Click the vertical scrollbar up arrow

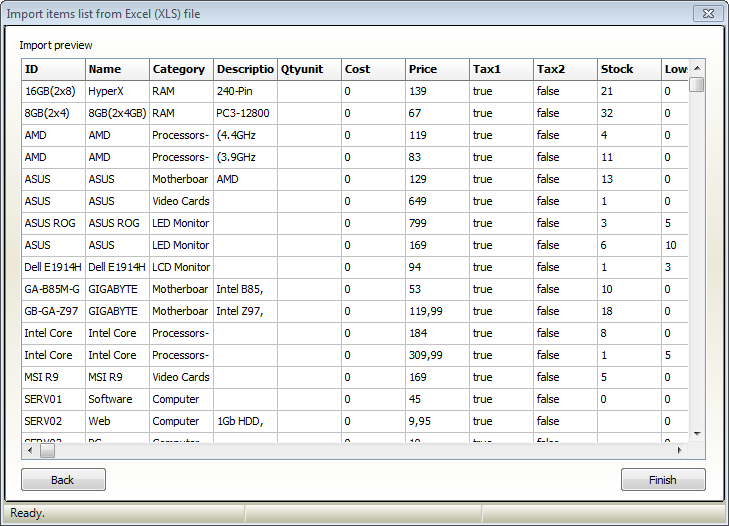coord(697,68)
